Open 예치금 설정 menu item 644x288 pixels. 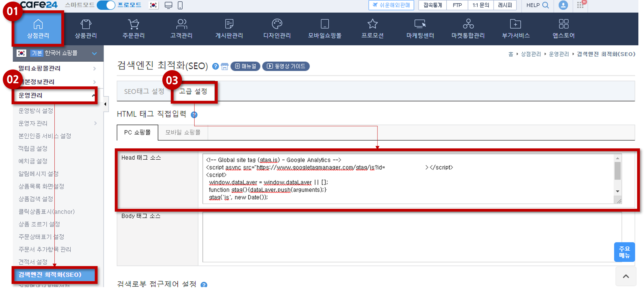33,161
